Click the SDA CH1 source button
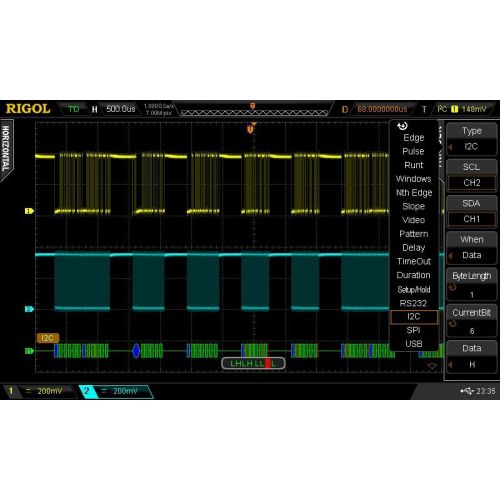This screenshot has height=500, width=500. click(471, 212)
